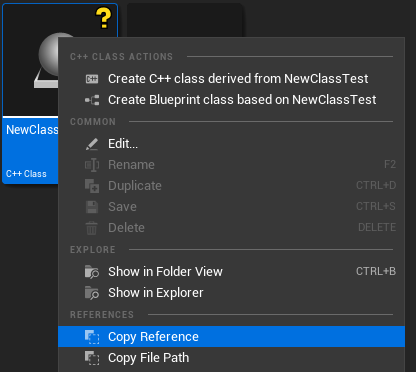Click the F2 shortcut label

pos(390,164)
